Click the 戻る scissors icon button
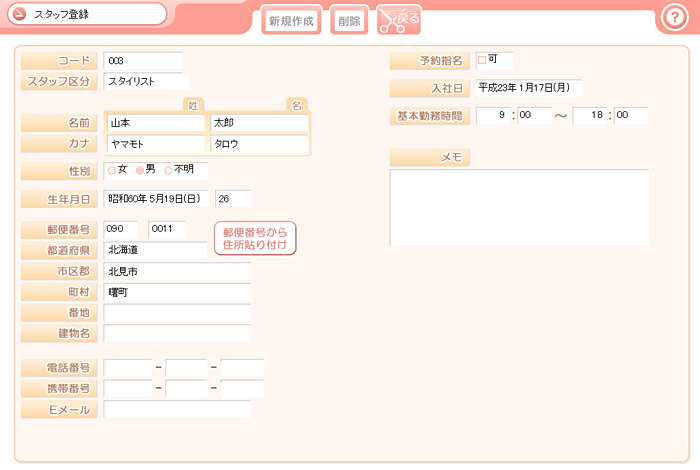 click(398, 19)
